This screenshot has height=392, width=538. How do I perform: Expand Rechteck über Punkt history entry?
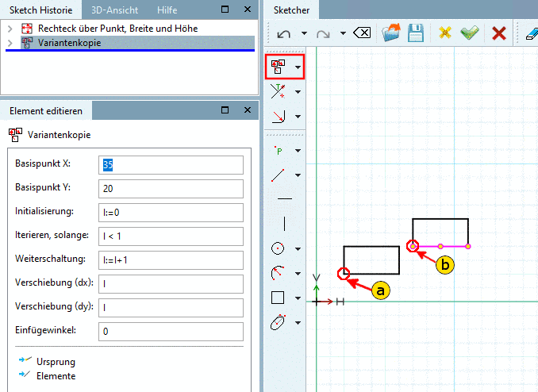point(10,29)
